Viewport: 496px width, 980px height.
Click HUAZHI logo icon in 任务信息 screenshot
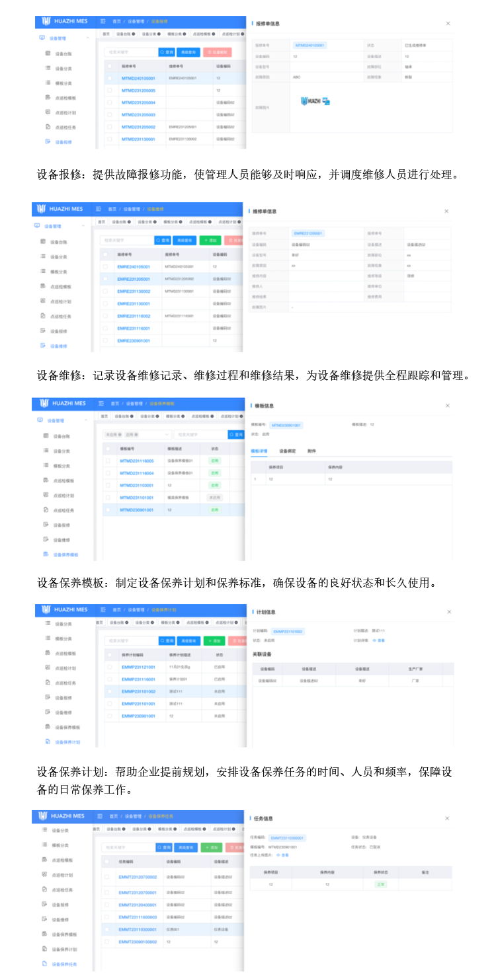42,816
